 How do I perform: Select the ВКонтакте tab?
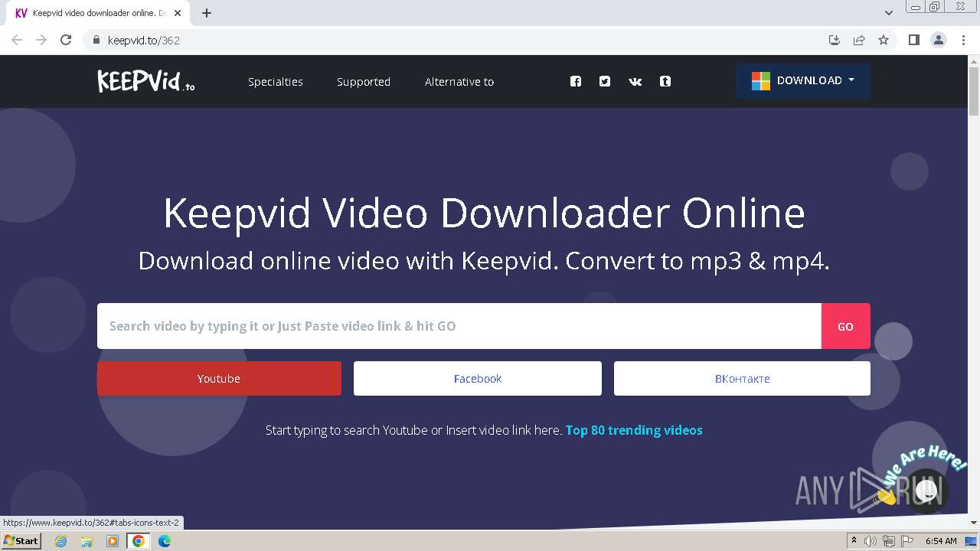tap(742, 378)
